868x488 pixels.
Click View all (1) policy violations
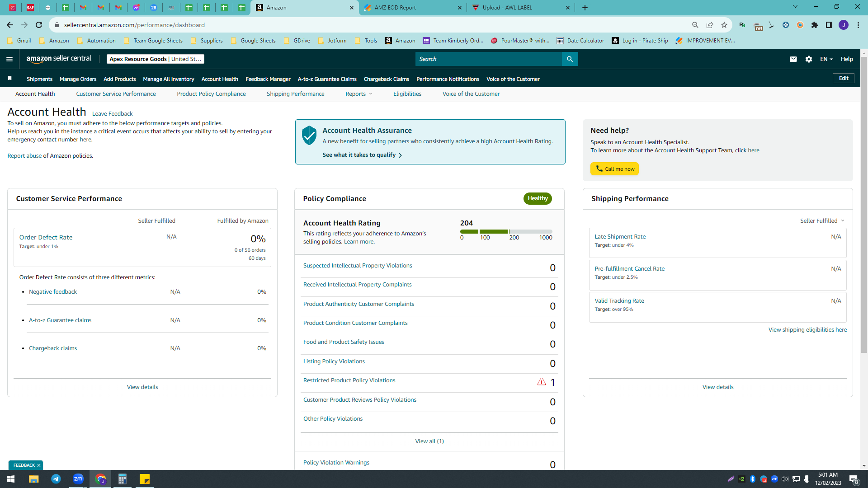pyautogui.click(x=429, y=441)
